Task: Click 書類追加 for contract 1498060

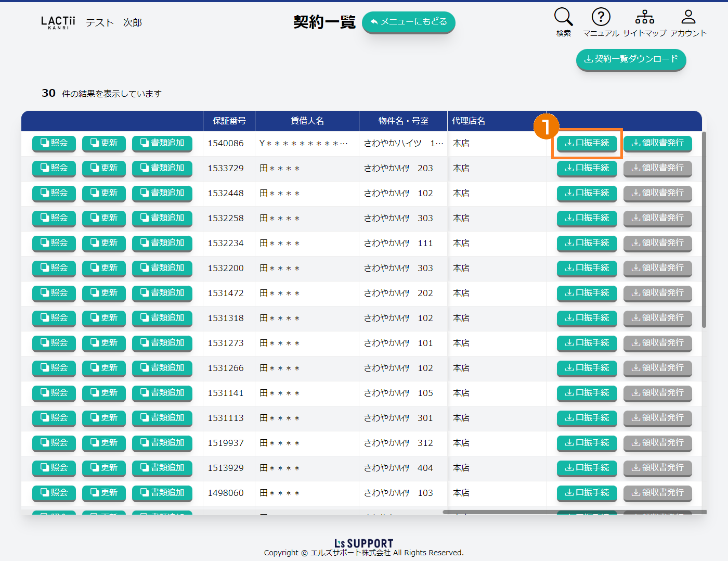Action: click(162, 493)
